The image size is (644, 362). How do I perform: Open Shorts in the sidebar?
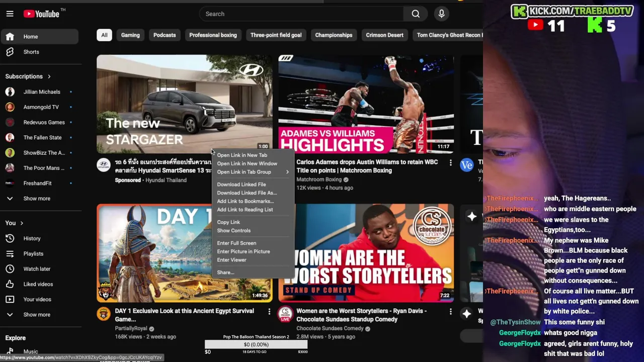coord(39,52)
